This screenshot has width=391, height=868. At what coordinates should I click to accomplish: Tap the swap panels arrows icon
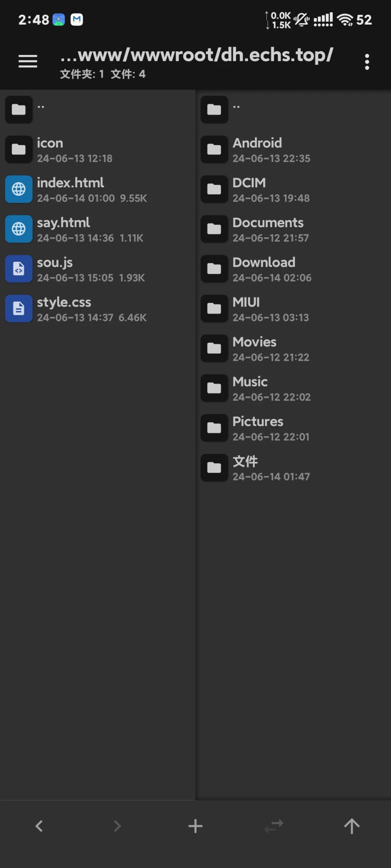pos(274,826)
